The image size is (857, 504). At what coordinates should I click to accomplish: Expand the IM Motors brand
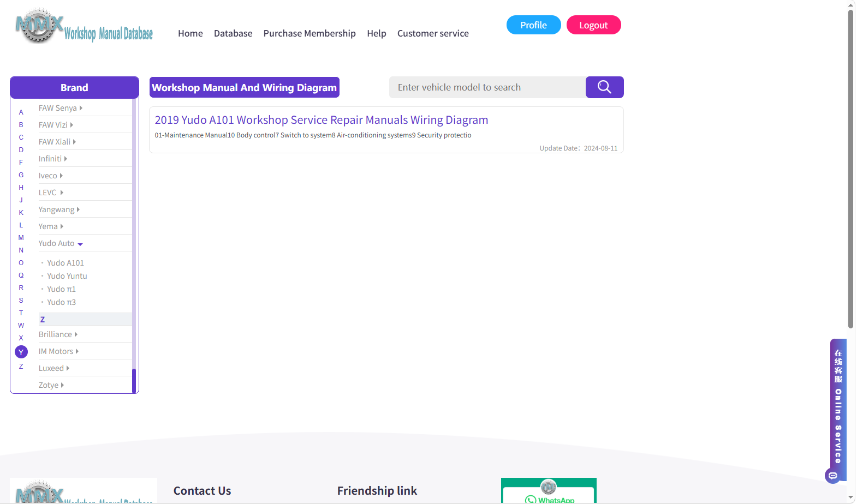[x=58, y=351]
